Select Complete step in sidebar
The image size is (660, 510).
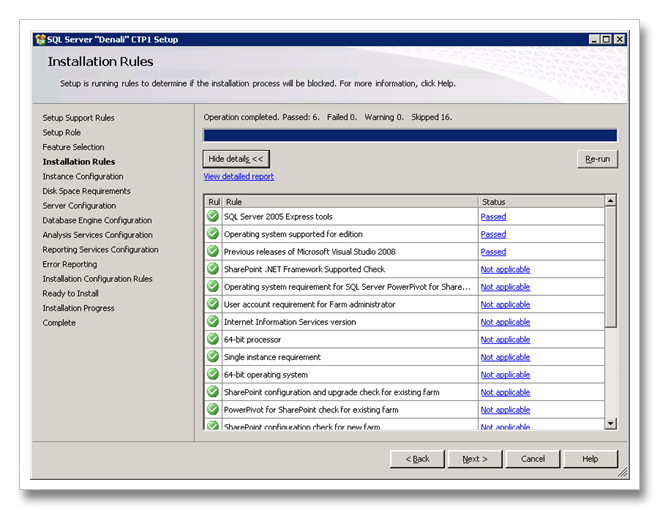coord(59,323)
